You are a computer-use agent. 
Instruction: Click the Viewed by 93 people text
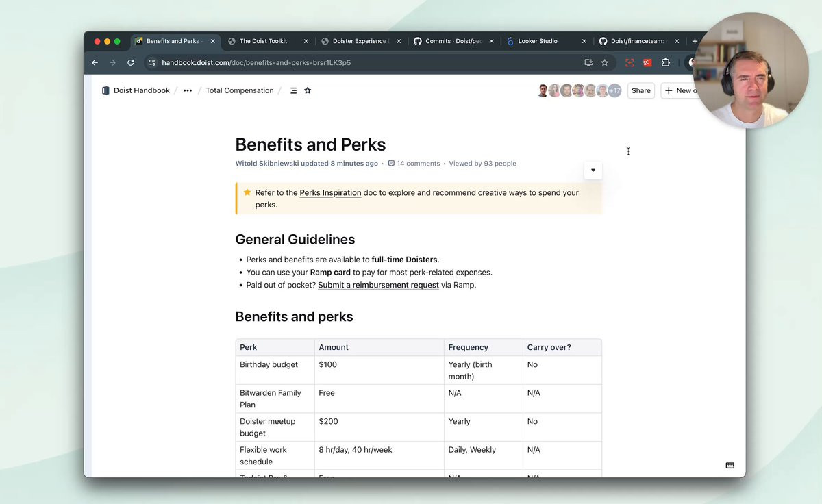482,164
